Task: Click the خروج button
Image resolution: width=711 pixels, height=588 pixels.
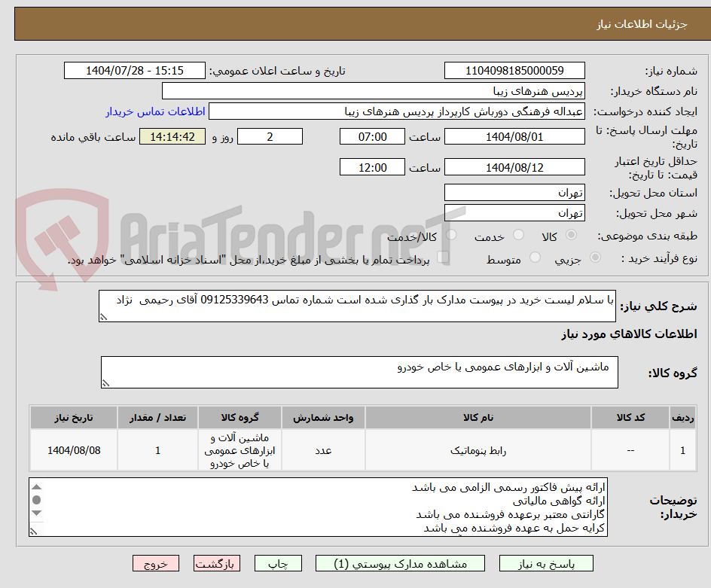Action: coord(156,563)
